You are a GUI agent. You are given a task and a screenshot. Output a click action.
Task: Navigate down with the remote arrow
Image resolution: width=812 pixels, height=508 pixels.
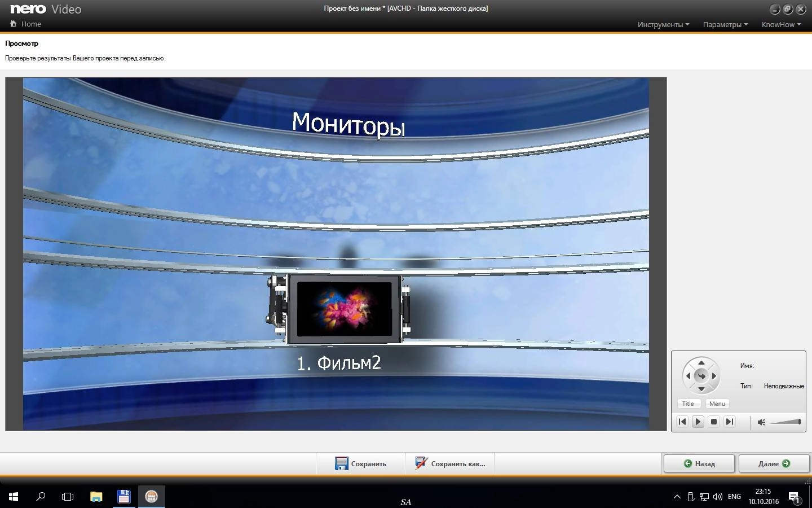(x=701, y=389)
